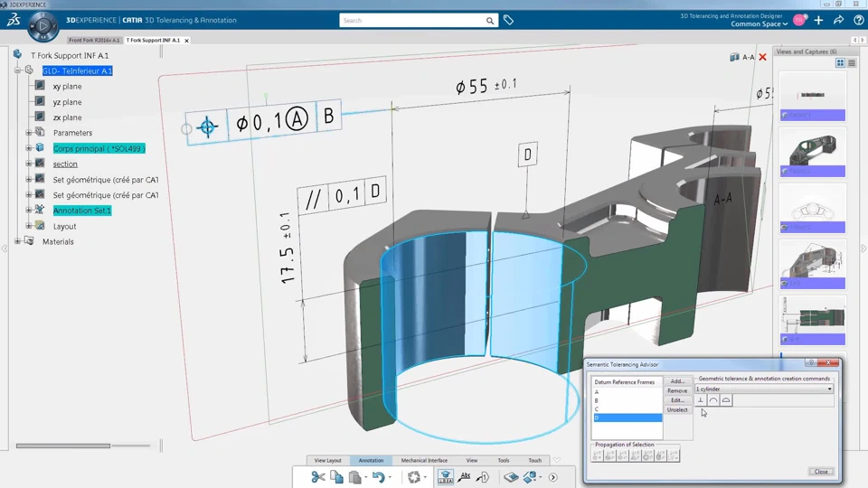Select the second capture thumbnail with 3D part
Viewport: 868px width, 488px height.
coord(813,152)
